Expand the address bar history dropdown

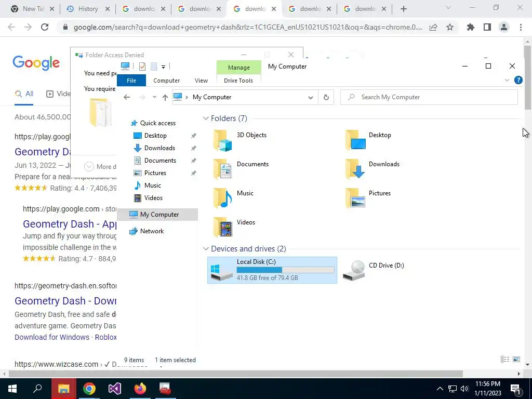(x=311, y=97)
